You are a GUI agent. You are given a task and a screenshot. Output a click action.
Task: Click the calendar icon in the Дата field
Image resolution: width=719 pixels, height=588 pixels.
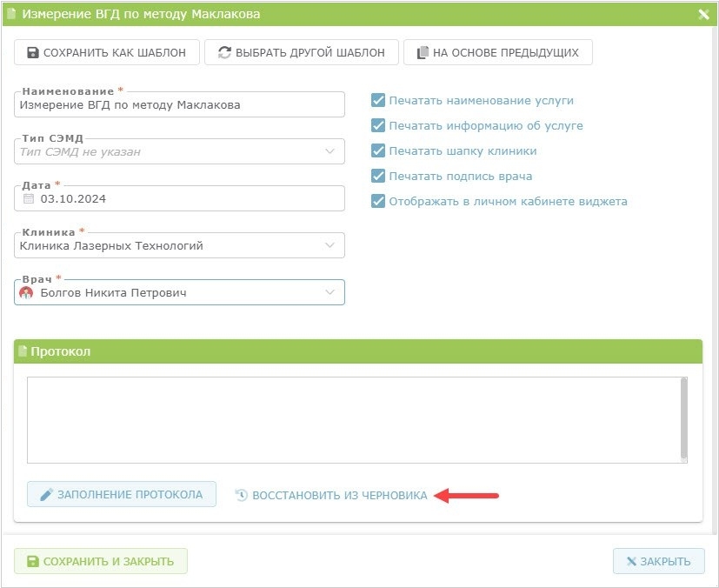pos(29,198)
